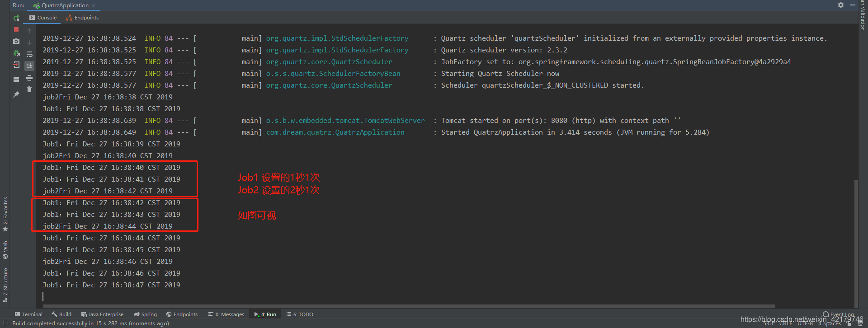The width and height of the screenshot is (868, 328).
Task: Toggle the read-only lock icon in status bar
Action: tap(849, 323)
